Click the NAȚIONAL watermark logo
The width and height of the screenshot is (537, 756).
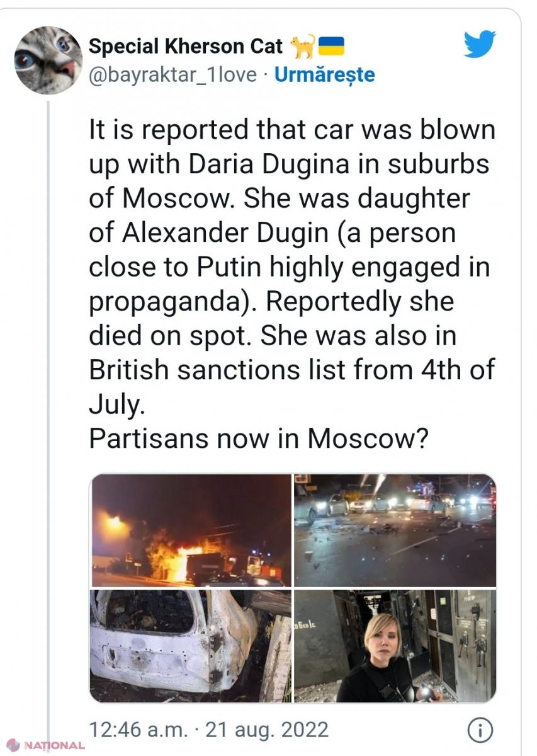[44, 745]
